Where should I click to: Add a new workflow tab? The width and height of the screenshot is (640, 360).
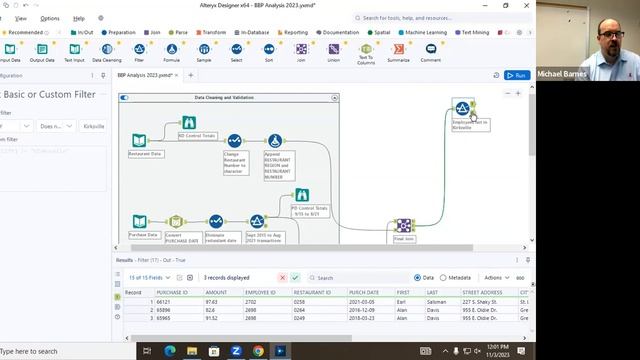191,75
